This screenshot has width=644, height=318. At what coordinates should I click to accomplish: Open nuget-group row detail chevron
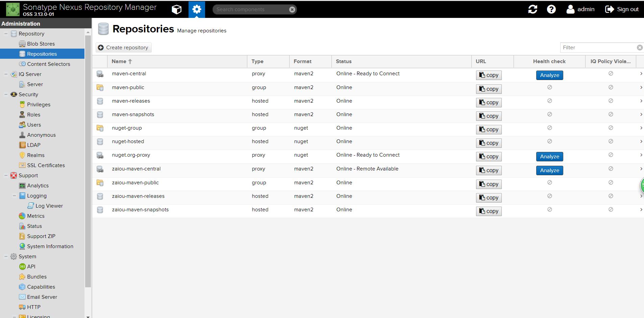point(641,128)
